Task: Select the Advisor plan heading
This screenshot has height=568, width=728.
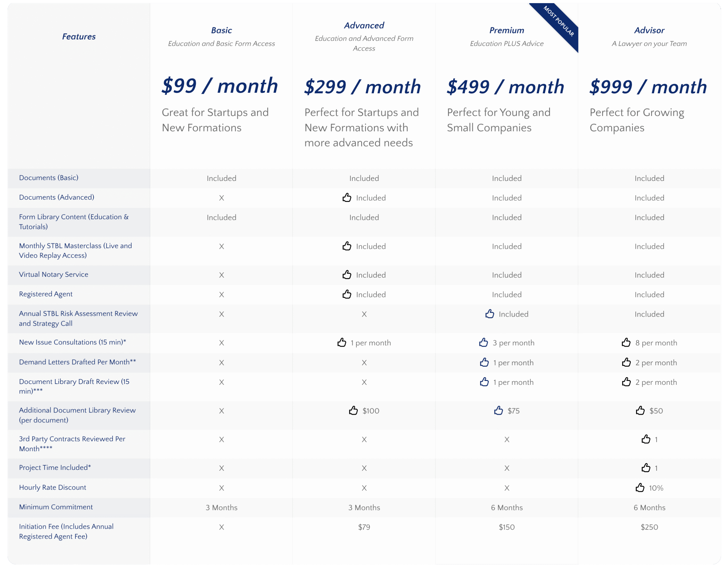Action: point(649,30)
